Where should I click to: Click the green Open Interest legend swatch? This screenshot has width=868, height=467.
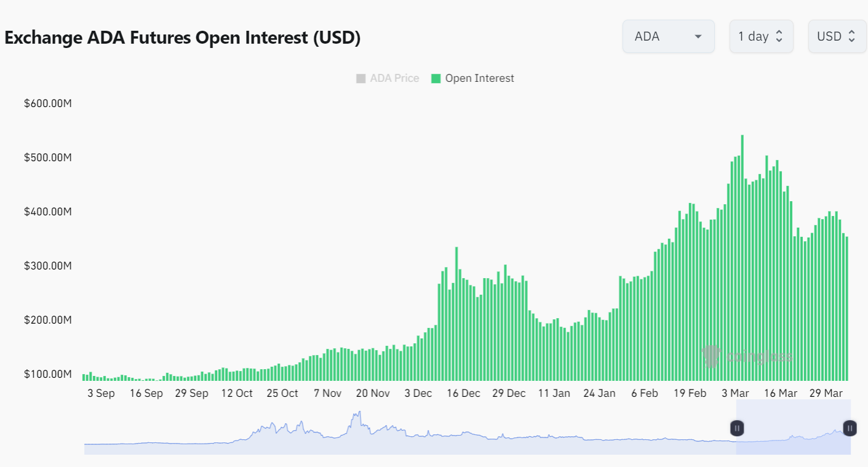(436, 78)
